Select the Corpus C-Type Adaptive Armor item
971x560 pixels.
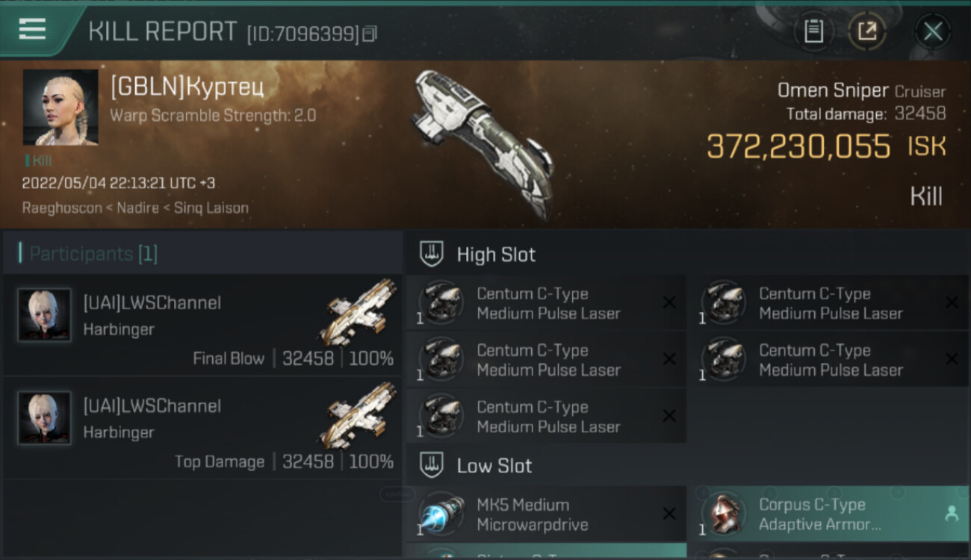828,514
